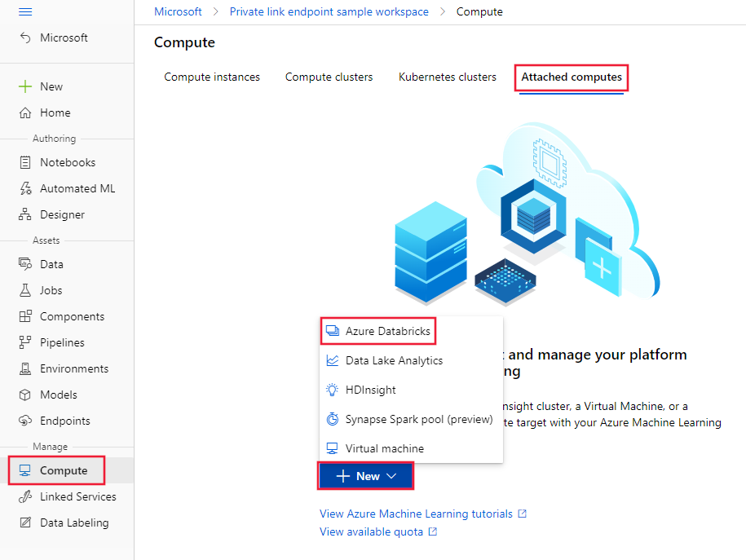This screenshot has height=560, width=746.
Task: Click the back arrow icon next to Microsoft
Action: (x=25, y=37)
